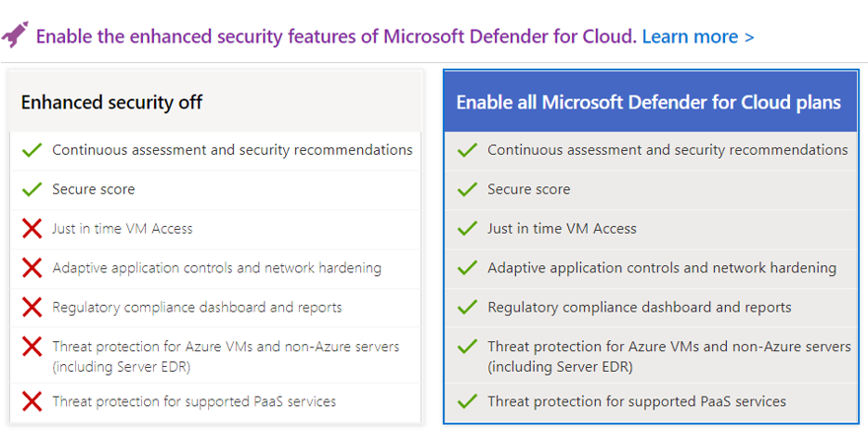The image size is (868, 431).
Task: Click Just in time VM Access text in off card
Action: [x=122, y=229]
